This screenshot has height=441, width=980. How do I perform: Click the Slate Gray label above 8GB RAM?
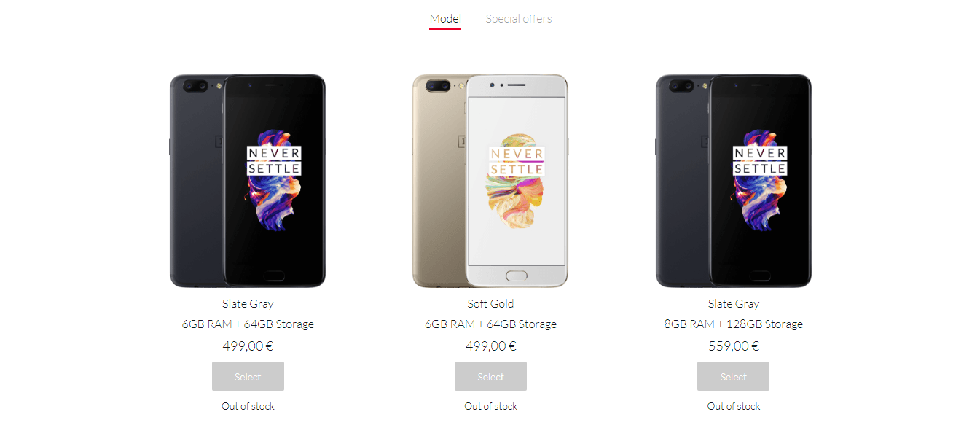click(733, 303)
